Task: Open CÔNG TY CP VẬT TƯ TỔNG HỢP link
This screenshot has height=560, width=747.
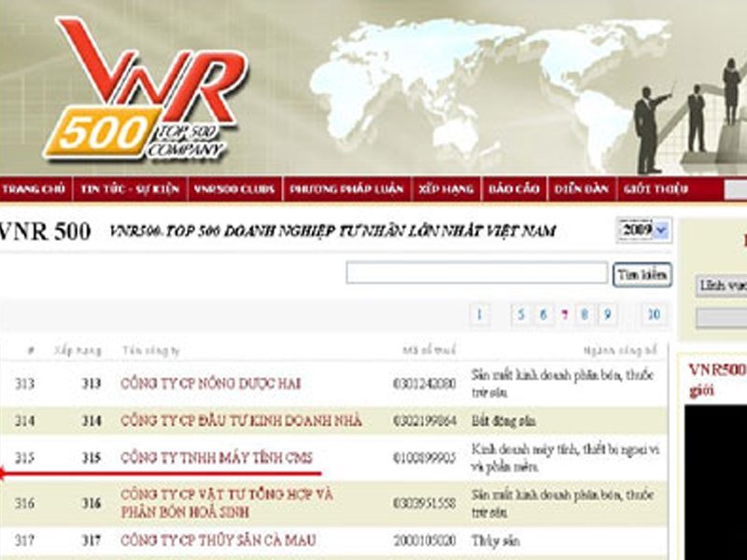Action: (227, 503)
